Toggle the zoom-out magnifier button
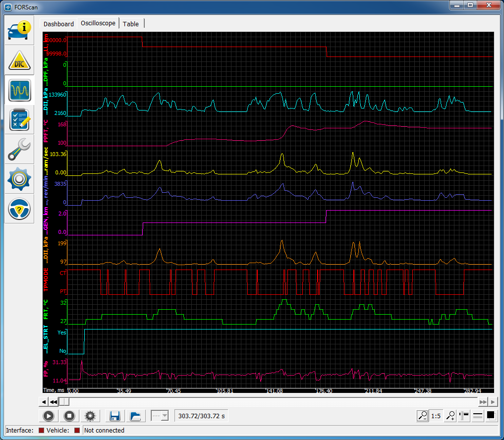504x440 pixels. click(x=422, y=416)
